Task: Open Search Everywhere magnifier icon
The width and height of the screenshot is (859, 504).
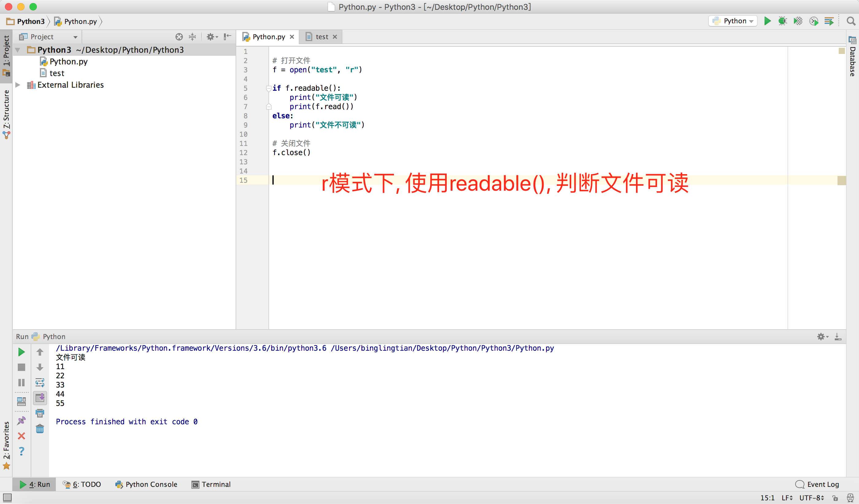Action: [851, 21]
